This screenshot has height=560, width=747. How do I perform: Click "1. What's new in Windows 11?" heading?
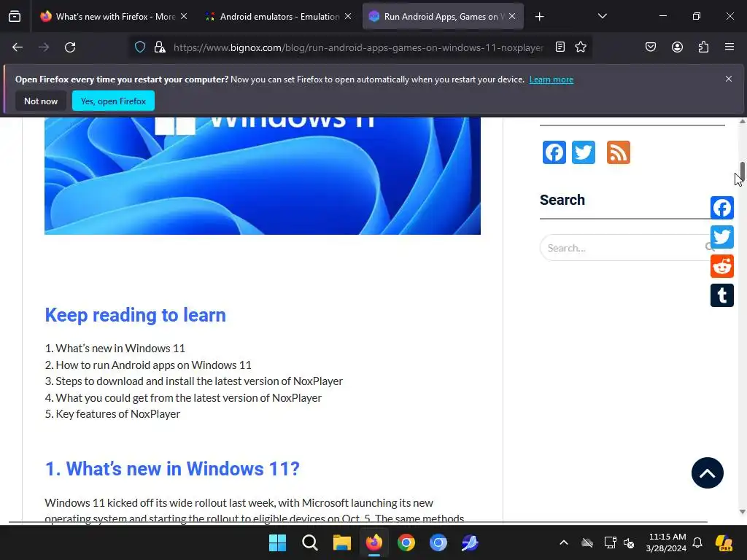click(x=172, y=469)
